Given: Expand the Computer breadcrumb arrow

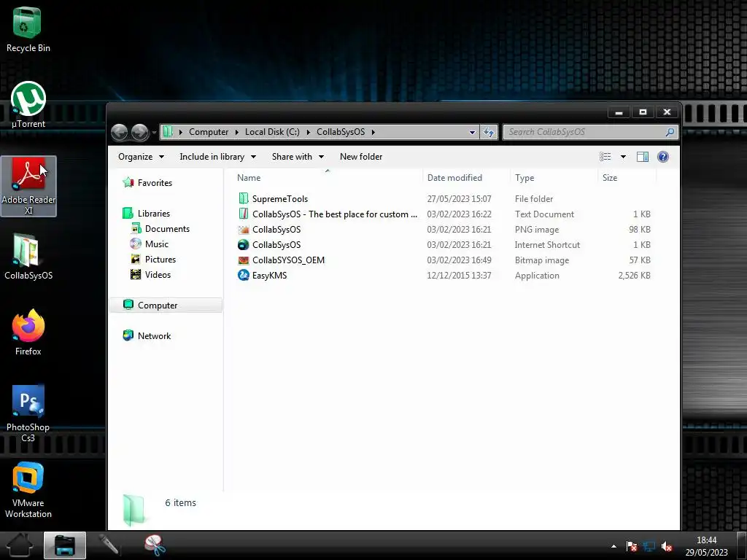Looking at the screenshot, I should click(237, 132).
